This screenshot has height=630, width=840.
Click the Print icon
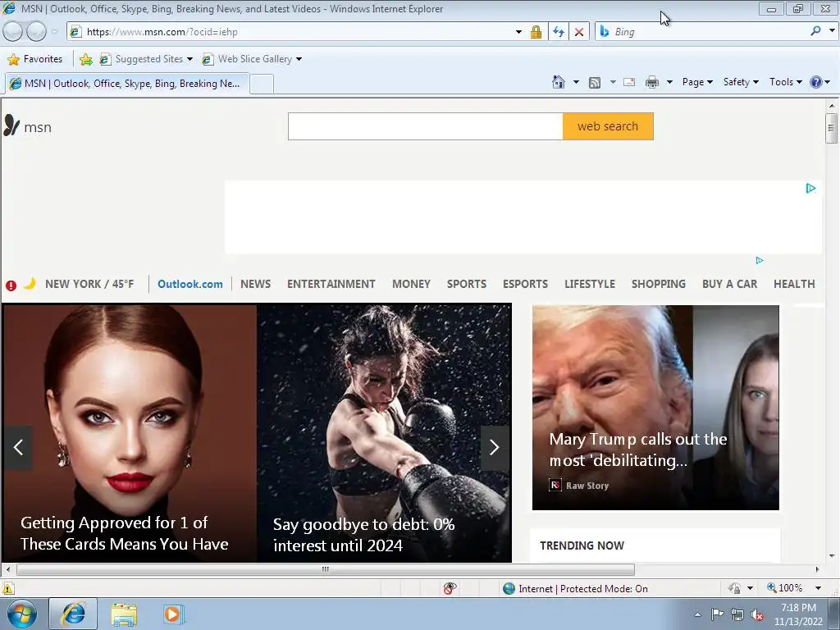(x=652, y=83)
